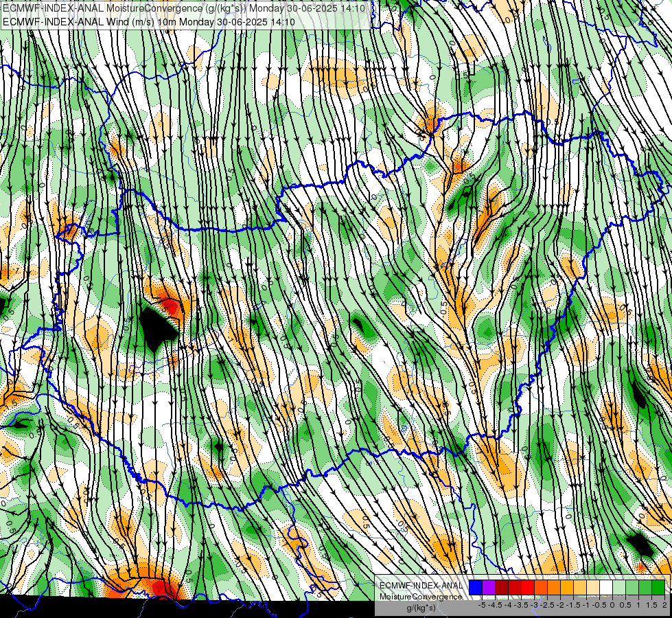Click the 1.5 legend tick label

(x=652, y=605)
